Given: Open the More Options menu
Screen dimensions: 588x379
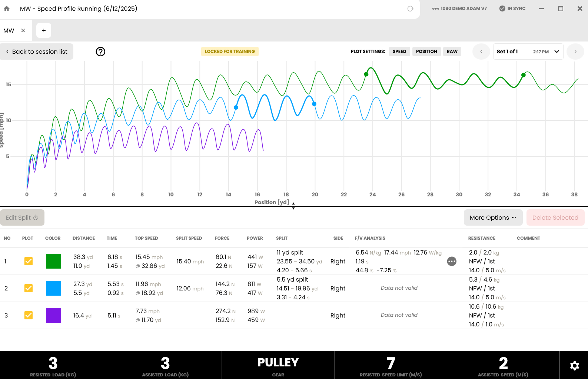Looking at the screenshot, I should click(x=493, y=217).
